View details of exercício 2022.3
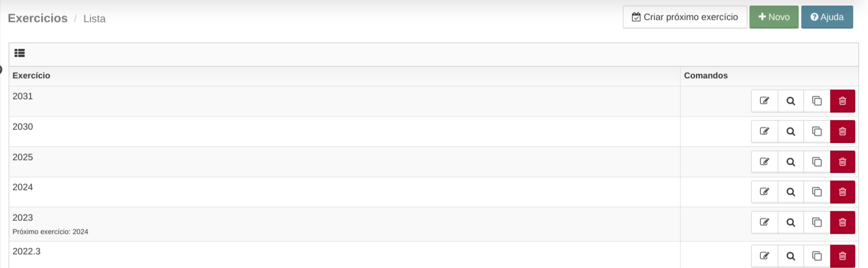This screenshot has width=868, height=268. [791, 256]
